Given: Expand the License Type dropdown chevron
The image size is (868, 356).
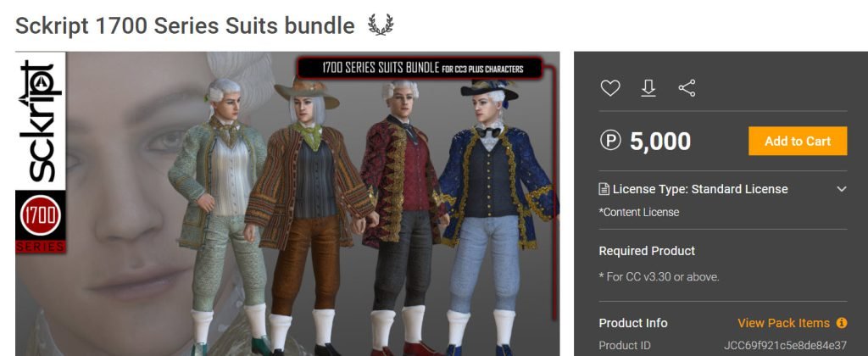Looking at the screenshot, I should point(842,189).
